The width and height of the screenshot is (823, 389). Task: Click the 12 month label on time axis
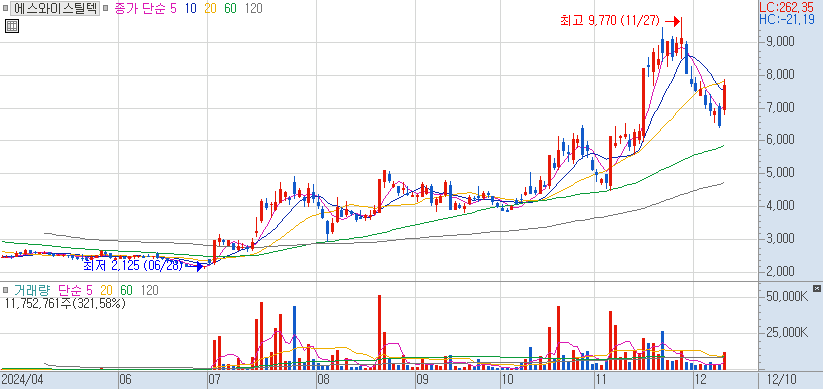(x=700, y=380)
